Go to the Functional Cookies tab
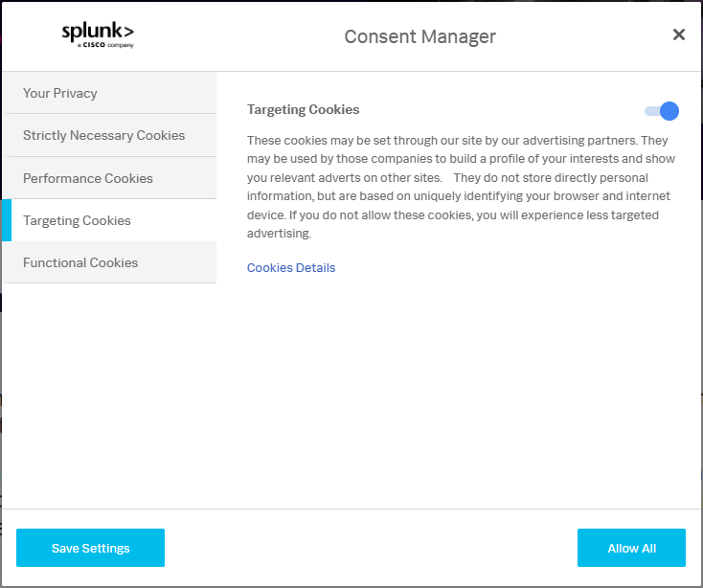Image resolution: width=703 pixels, height=588 pixels. pyautogui.click(x=109, y=262)
